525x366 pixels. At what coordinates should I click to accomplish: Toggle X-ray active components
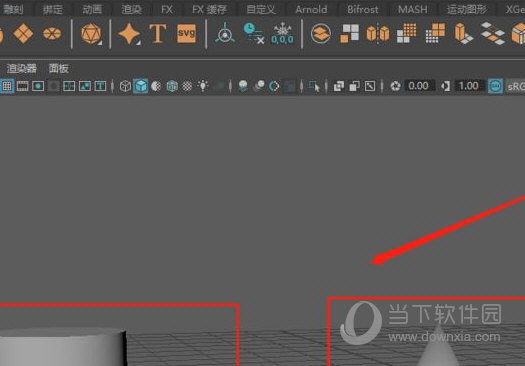point(354,86)
